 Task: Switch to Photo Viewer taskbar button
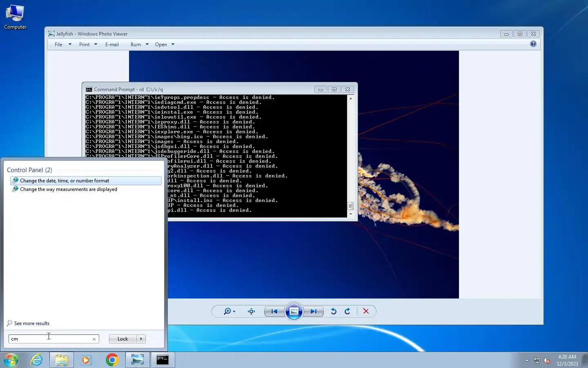coord(138,360)
